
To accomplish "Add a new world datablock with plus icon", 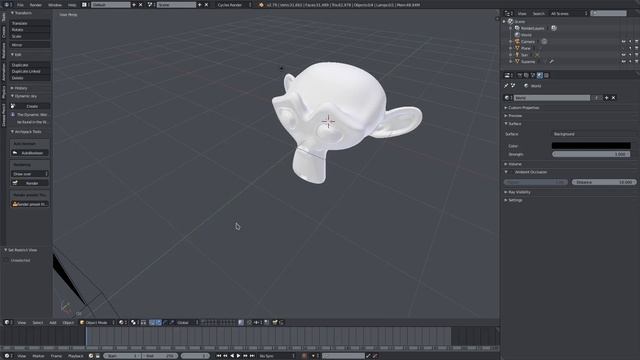I will (x=607, y=98).
